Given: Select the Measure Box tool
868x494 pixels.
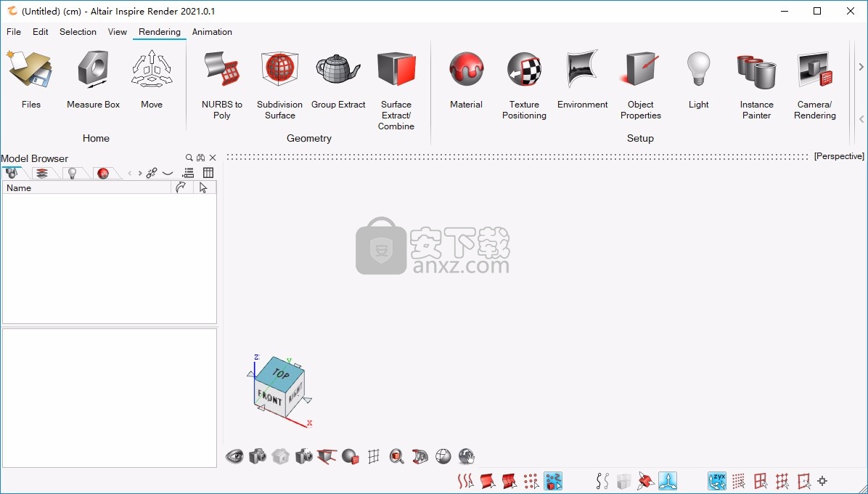Looking at the screenshot, I should (x=93, y=79).
